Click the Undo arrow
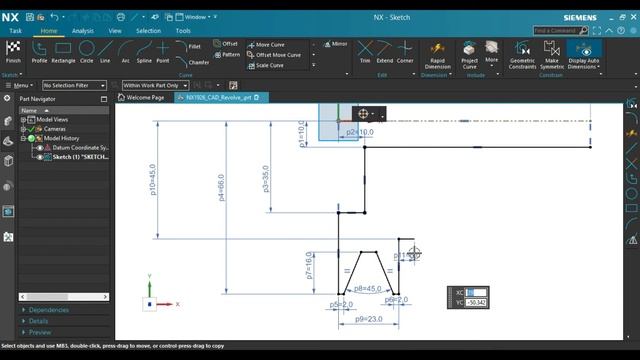 [x=54, y=17]
